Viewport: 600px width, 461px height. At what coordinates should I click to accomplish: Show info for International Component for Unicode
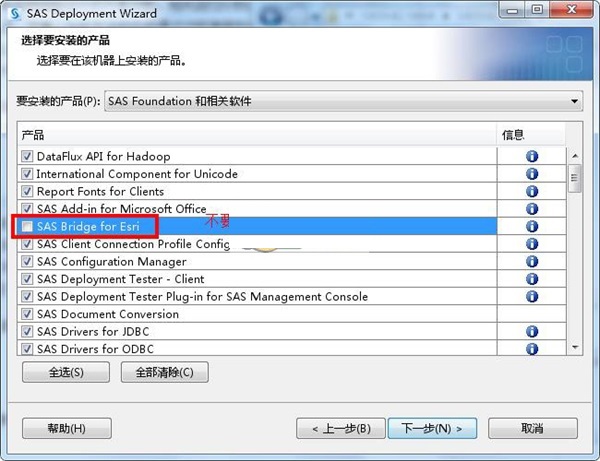[532, 174]
